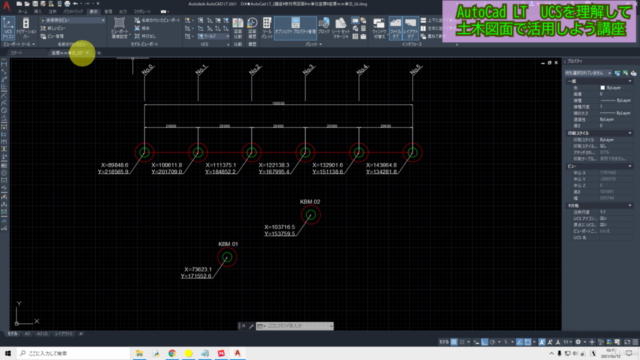Open the Parametric ribbon tab
This screenshot has height=360, width=640.
pos(73,11)
